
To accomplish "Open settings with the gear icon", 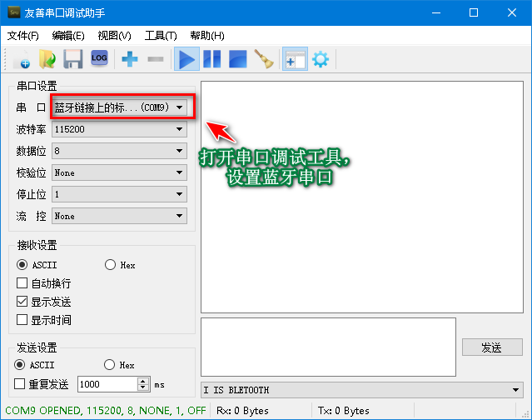I will coord(321,59).
